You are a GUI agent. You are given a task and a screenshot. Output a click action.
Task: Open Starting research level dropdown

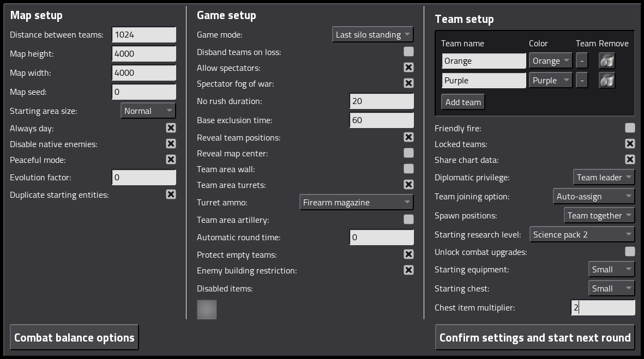[582, 235]
